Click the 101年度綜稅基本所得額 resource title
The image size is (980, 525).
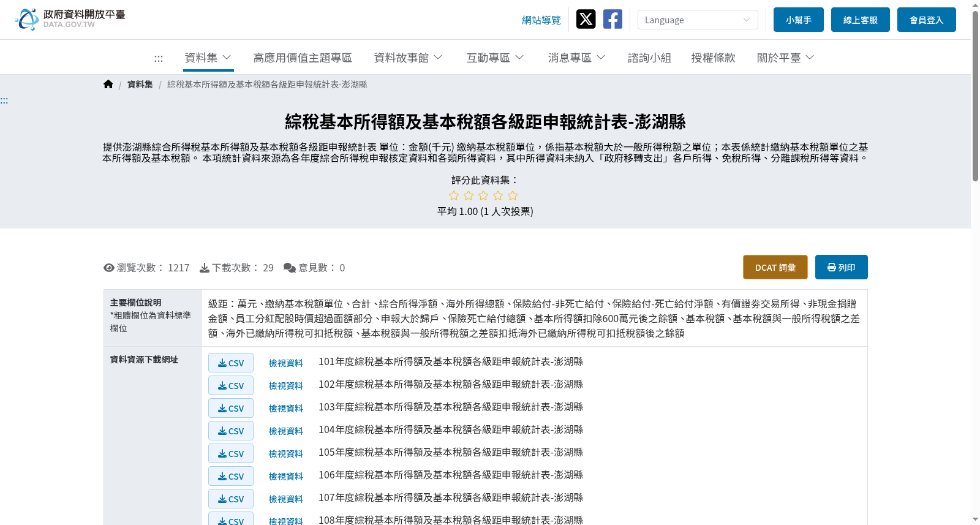click(451, 362)
